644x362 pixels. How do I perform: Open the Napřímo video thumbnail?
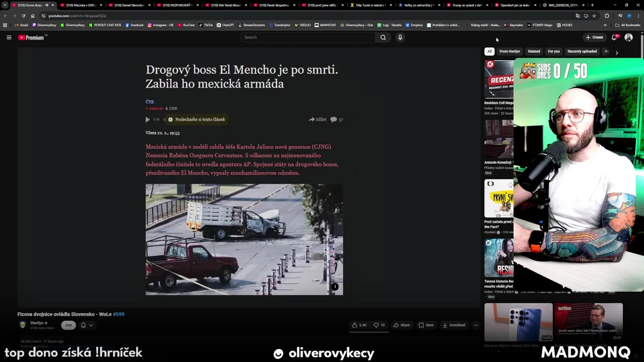(589, 322)
